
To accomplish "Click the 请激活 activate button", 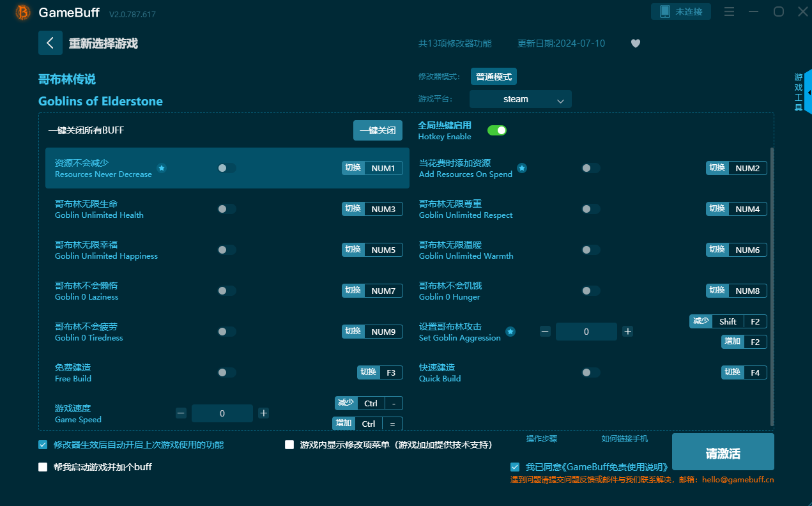I will pos(723,453).
